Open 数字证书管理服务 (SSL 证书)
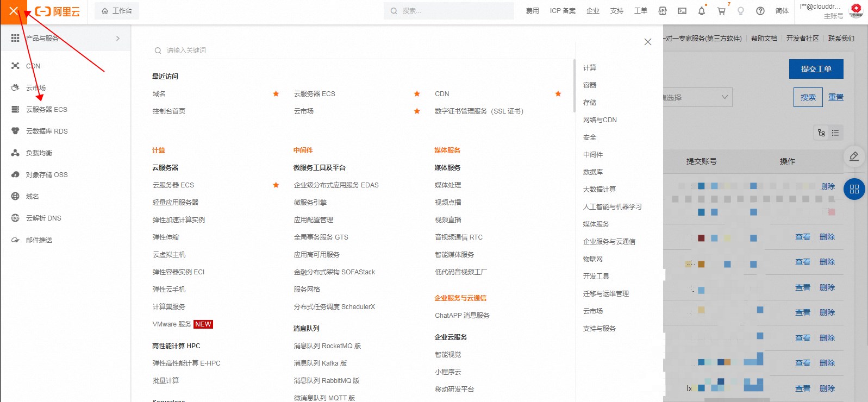This screenshot has width=868, height=402. tap(479, 111)
